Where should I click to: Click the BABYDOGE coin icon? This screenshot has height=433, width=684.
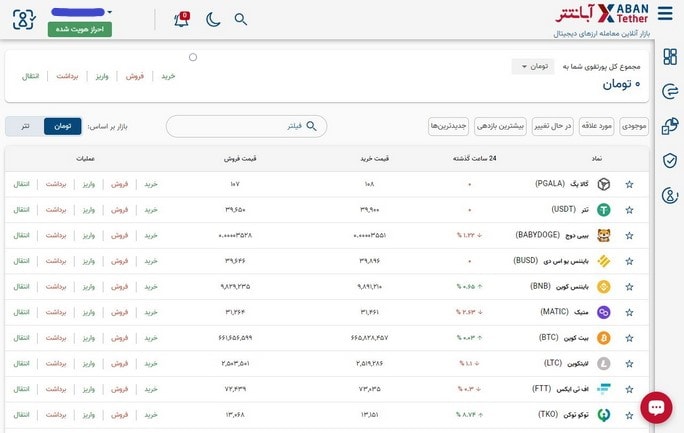point(604,236)
